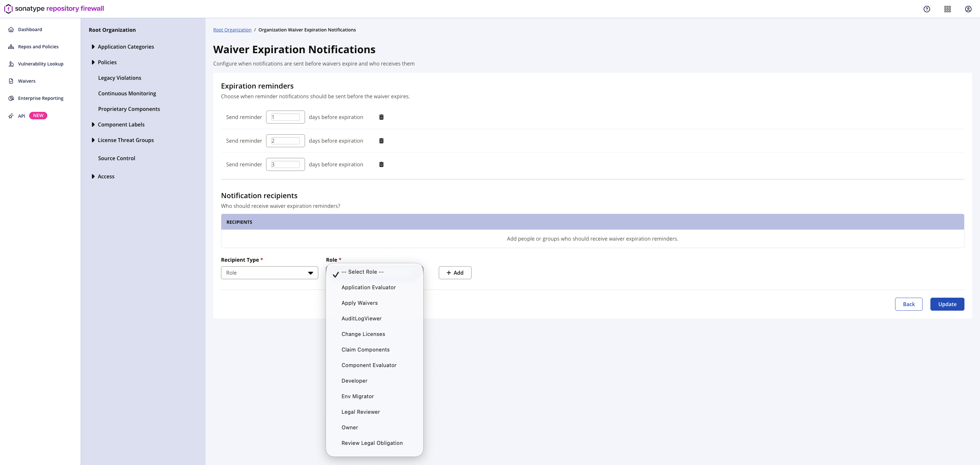This screenshot has width=980, height=465.
Task: Select Review Legal Obligation role
Action: [374, 443]
